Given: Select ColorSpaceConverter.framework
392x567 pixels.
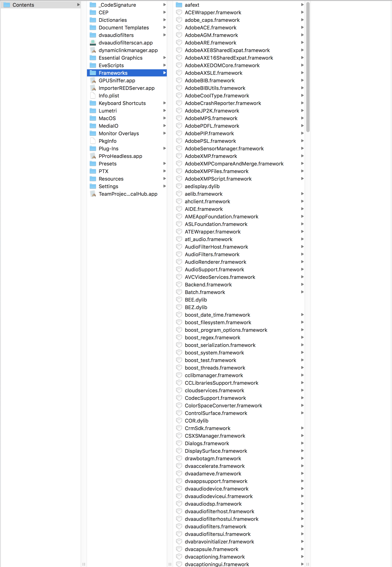Looking at the screenshot, I should [x=239, y=406].
